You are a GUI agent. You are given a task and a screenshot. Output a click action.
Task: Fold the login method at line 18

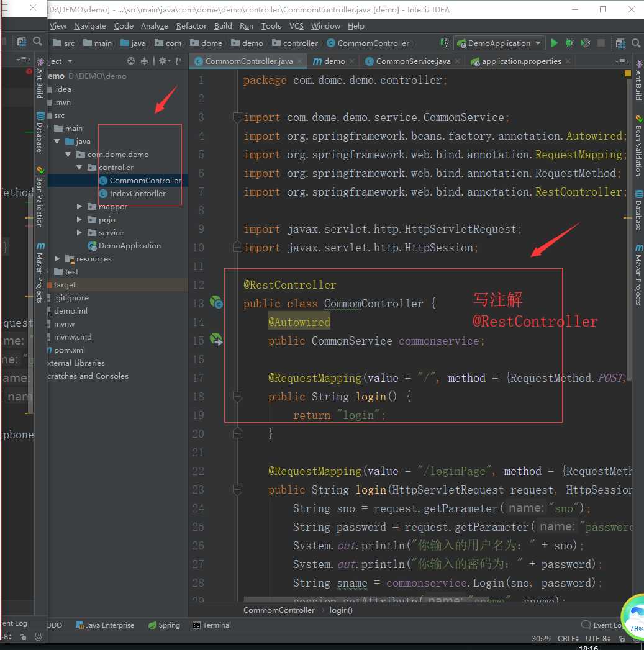click(x=237, y=397)
